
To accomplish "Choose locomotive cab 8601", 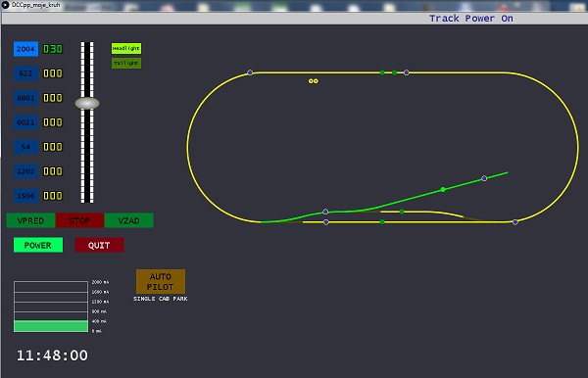I will [x=25, y=98].
